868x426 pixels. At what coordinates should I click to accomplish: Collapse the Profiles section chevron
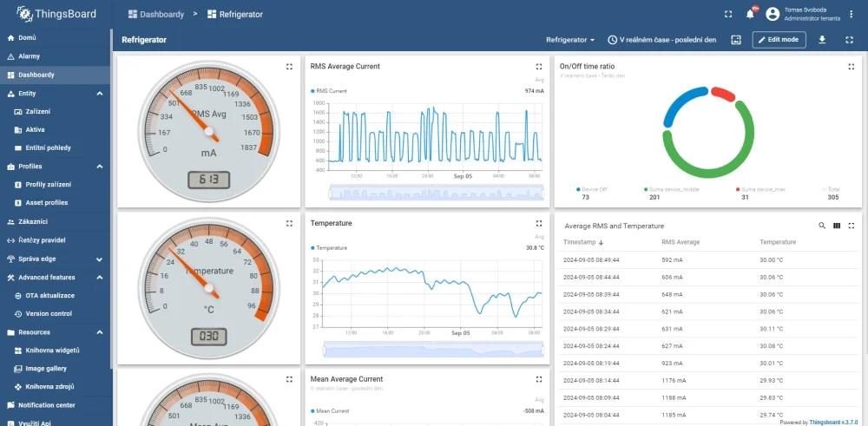coord(100,167)
